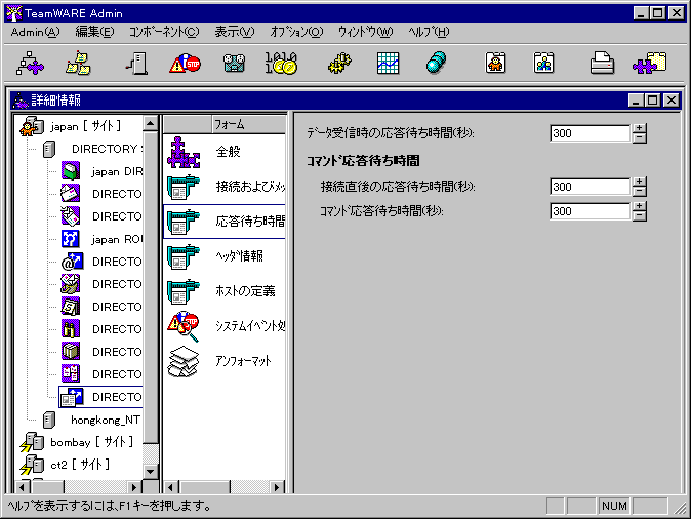
Task: Select the DIRECTO item with binoculars icon
Action: (102, 329)
